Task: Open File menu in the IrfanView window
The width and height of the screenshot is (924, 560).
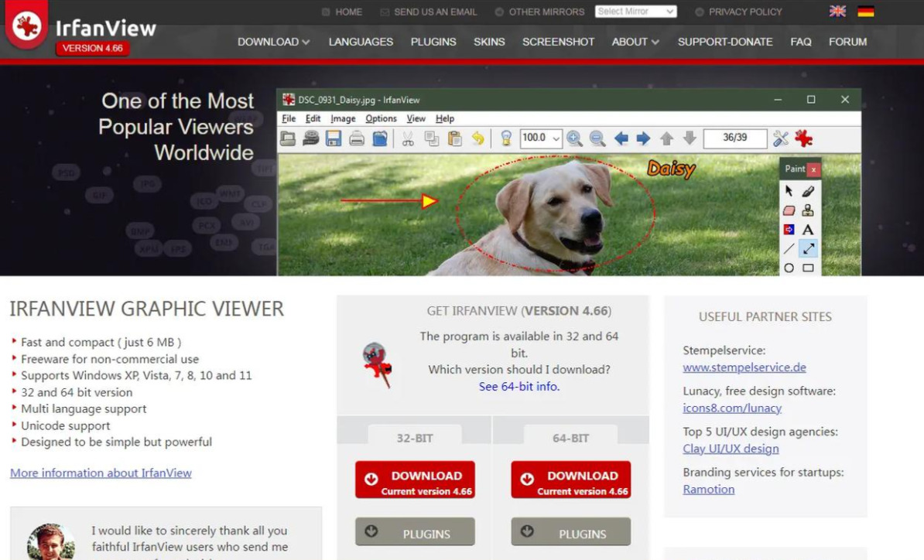Action: tap(289, 118)
